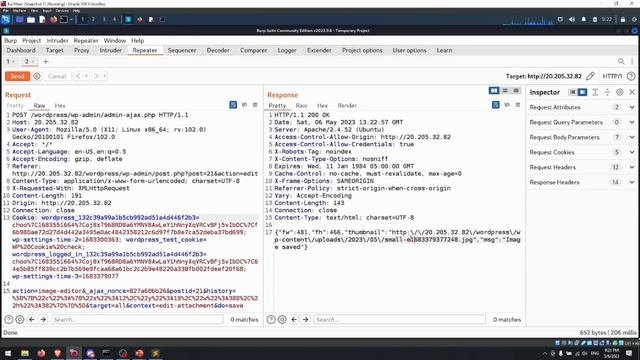
Task: Edit target with the pencil icon
Action: coord(591,76)
